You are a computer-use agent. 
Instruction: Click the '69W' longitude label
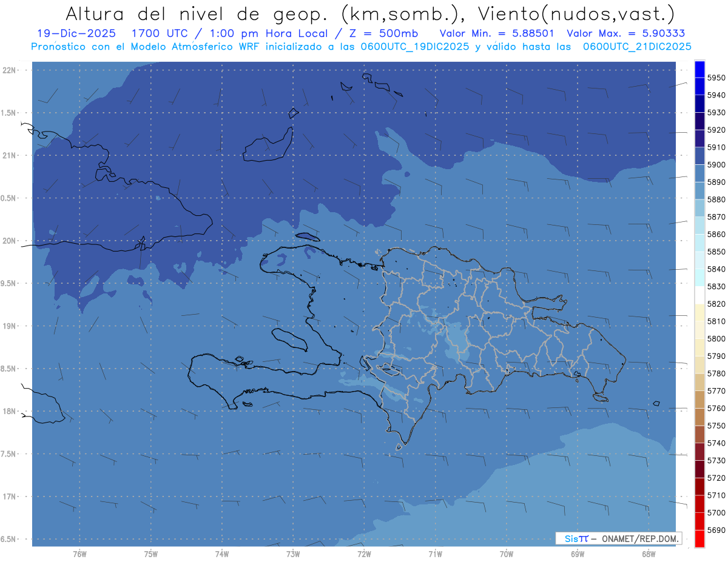click(578, 554)
